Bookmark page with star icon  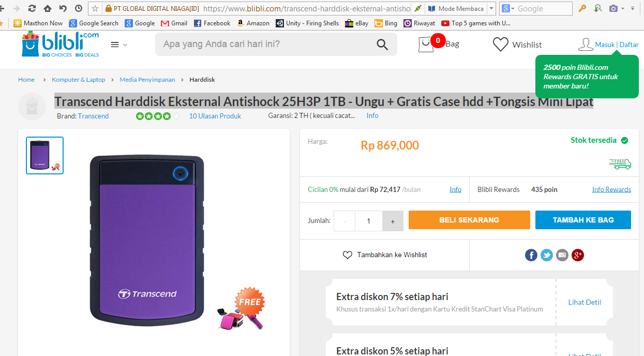pos(95,8)
